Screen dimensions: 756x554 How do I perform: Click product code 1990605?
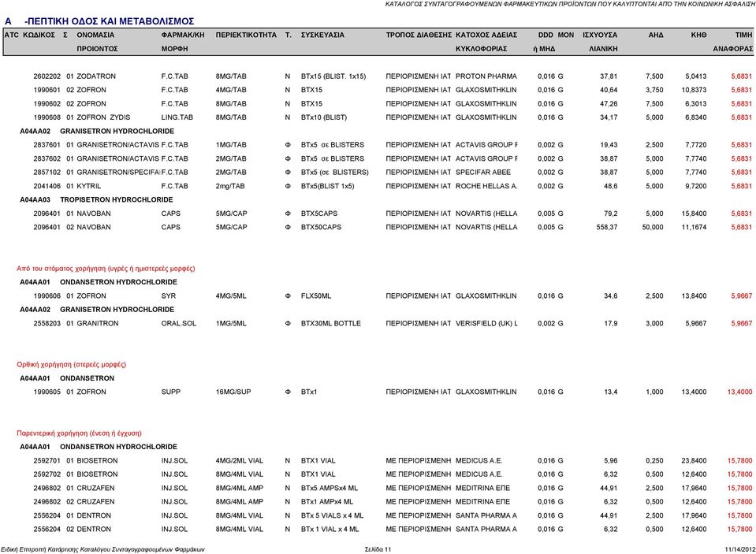pyautogui.click(x=47, y=392)
